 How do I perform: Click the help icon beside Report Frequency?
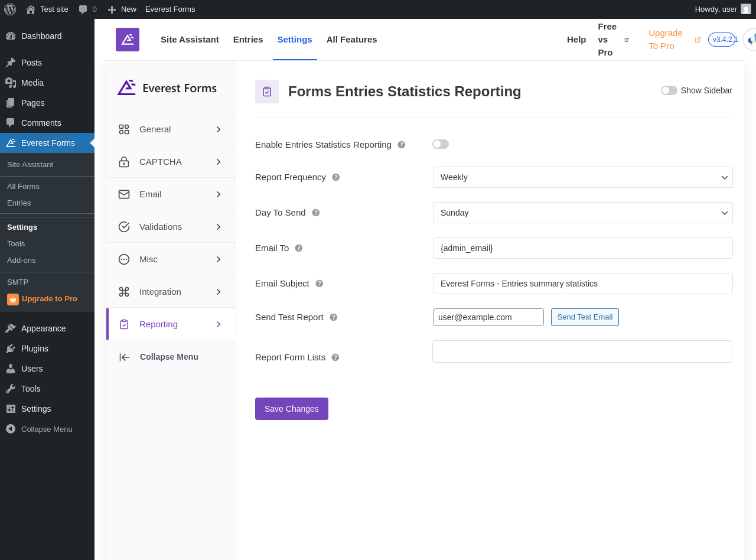(x=336, y=177)
